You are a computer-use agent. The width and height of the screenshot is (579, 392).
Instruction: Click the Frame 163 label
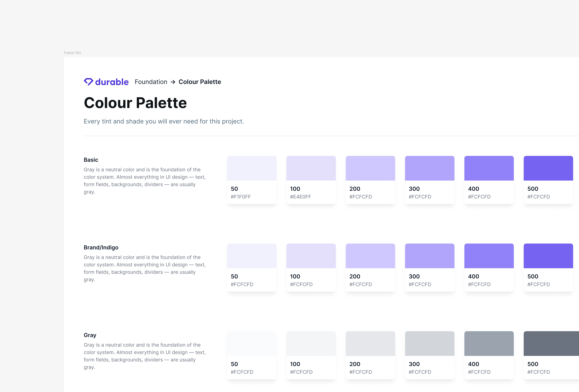[72, 53]
